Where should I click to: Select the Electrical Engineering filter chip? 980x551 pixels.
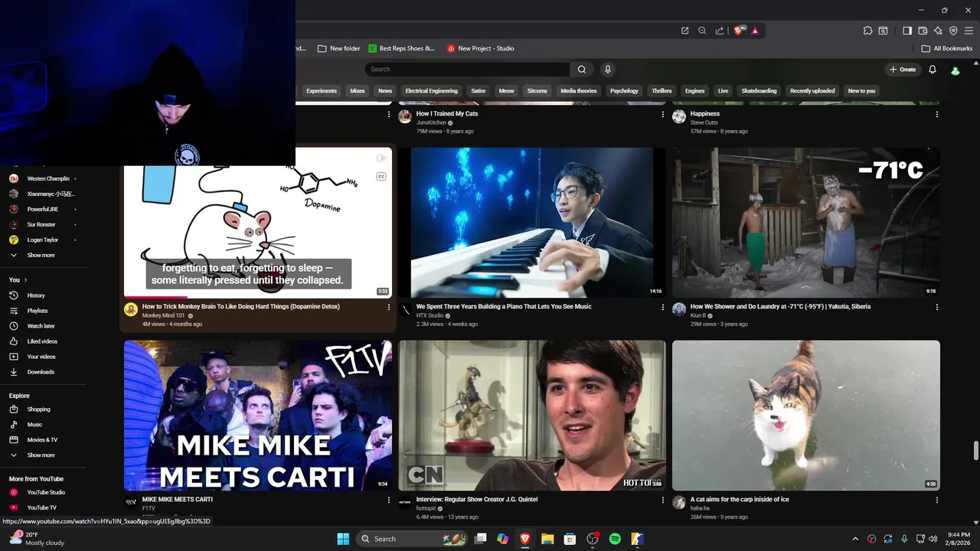pyautogui.click(x=431, y=91)
